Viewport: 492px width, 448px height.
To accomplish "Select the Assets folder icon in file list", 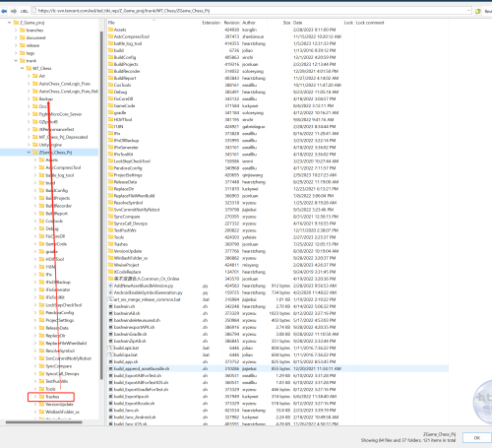I will pyautogui.click(x=111, y=30).
